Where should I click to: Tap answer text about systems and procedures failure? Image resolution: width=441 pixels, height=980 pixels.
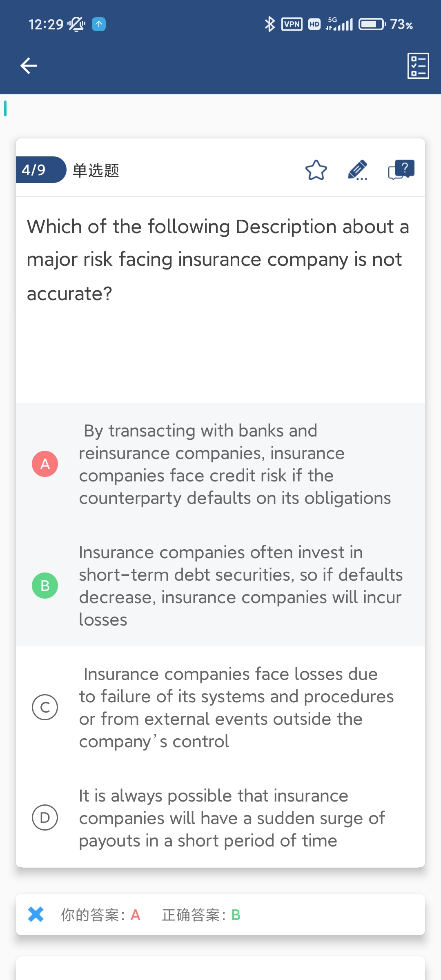coord(236,708)
